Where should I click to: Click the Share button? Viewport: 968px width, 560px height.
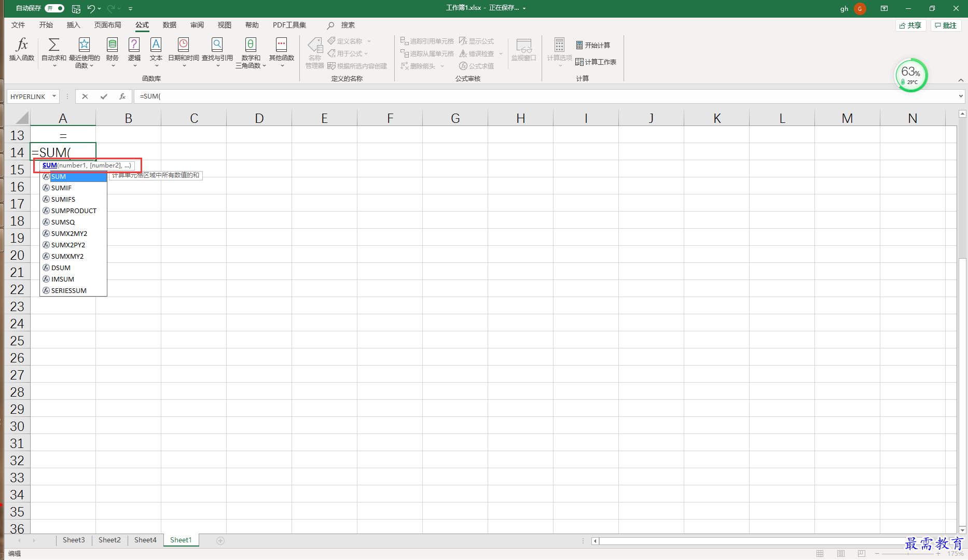911,25
